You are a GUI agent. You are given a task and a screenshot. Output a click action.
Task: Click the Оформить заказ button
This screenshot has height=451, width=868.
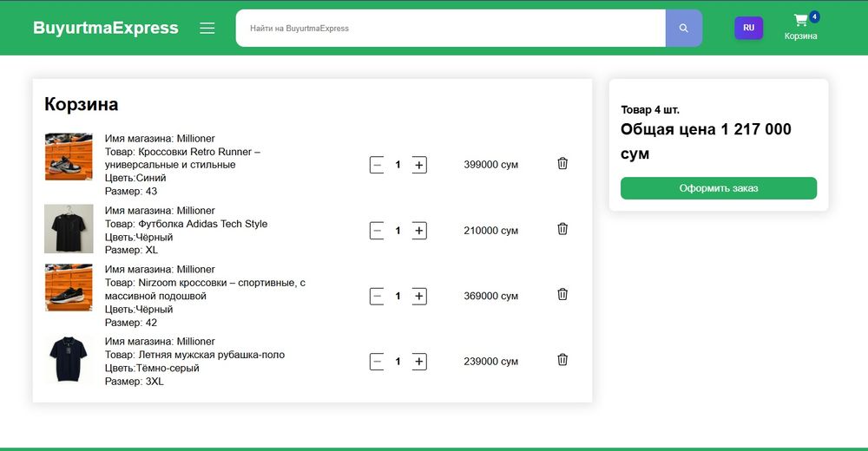[x=719, y=188]
